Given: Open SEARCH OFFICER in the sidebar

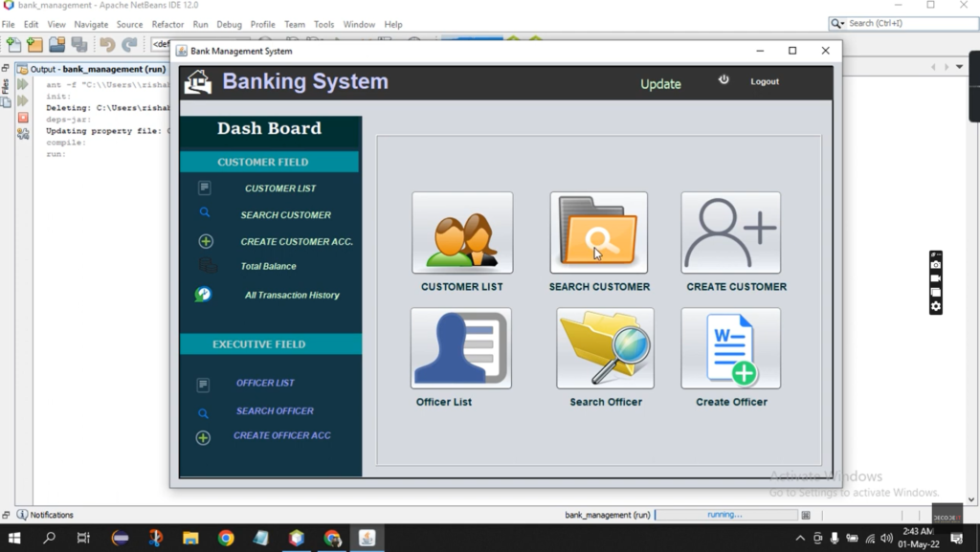Looking at the screenshot, I should click(275, 410).
